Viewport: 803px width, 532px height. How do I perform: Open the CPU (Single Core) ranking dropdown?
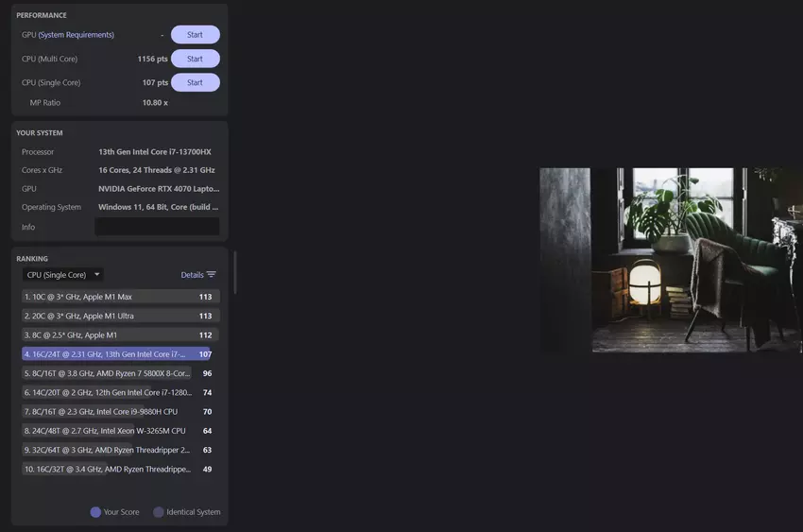click(x=62, y=275)
